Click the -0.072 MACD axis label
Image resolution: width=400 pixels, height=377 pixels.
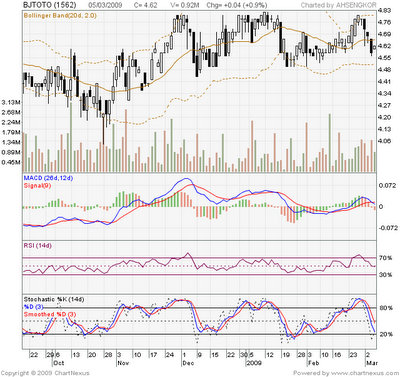pos(387,228)
